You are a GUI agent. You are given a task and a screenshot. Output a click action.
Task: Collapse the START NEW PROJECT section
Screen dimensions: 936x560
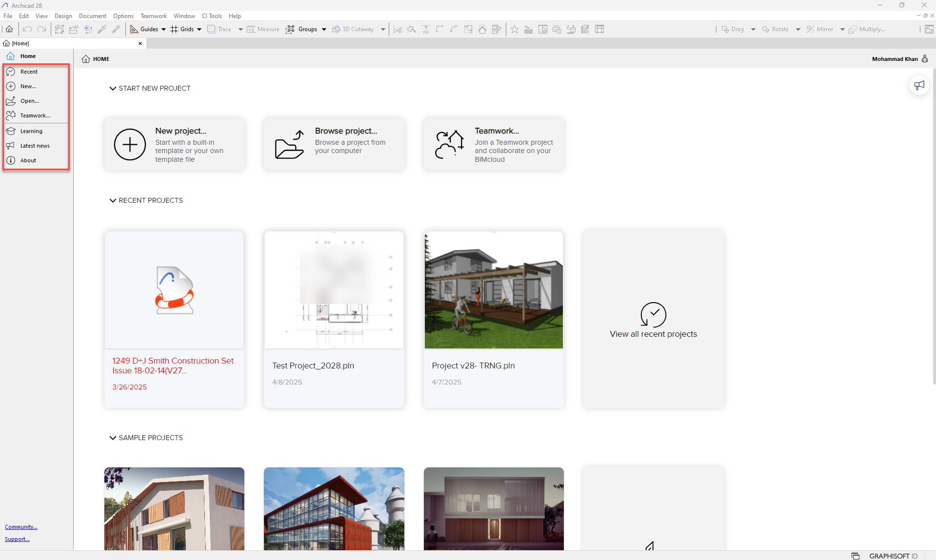[113, 88]
